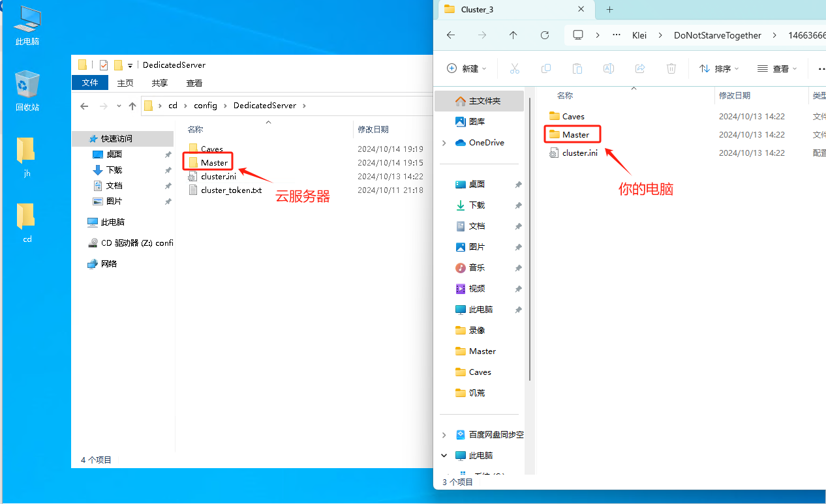Click the delete trash icon in Cluster_3 toolbar
Image resolution: width=826 pixels, height=504 pixels.
[x=671, y=68]
